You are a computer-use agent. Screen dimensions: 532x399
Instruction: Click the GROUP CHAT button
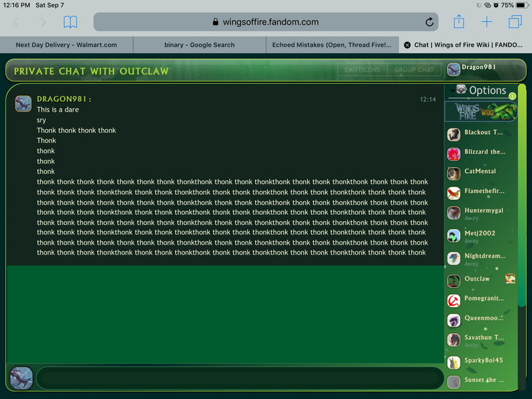pos(414,70)
